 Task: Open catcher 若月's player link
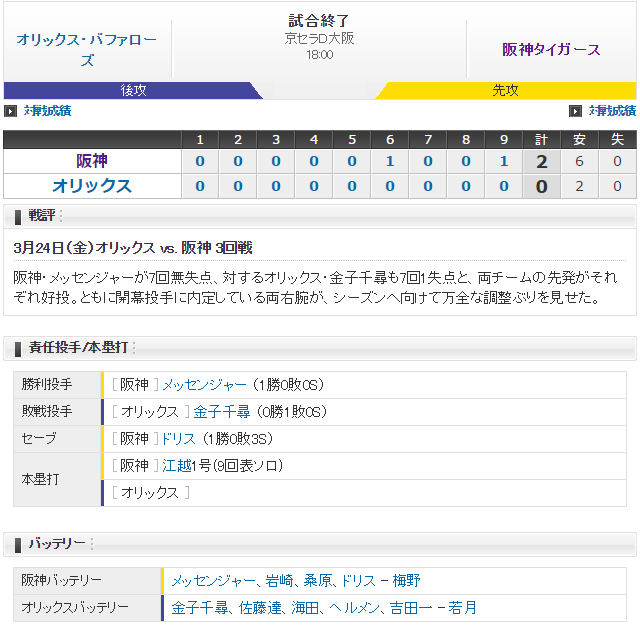coord(462,608)
